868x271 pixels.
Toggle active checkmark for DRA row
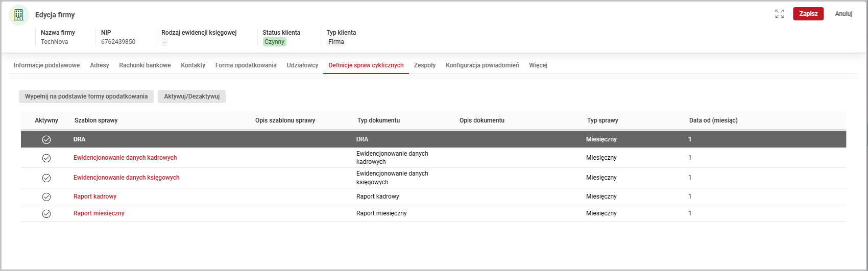pos(46,139)
